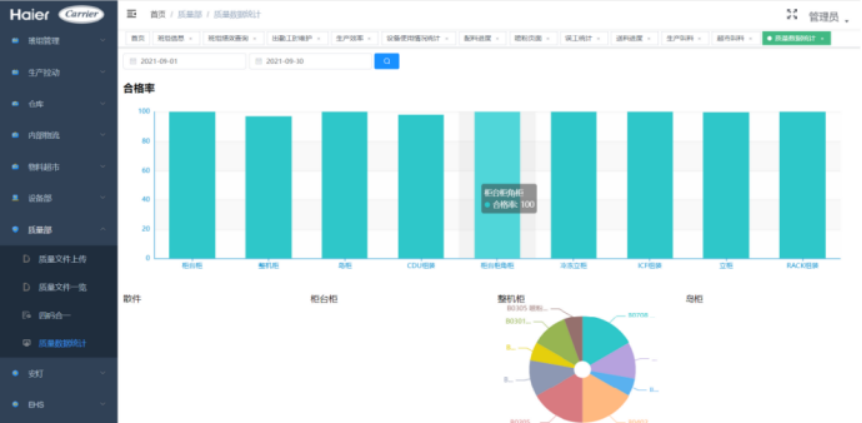Collapse sidebar using the hamburger icon
Image resolution: width=862 pixels, height=423 pixels.
(132, 14)
